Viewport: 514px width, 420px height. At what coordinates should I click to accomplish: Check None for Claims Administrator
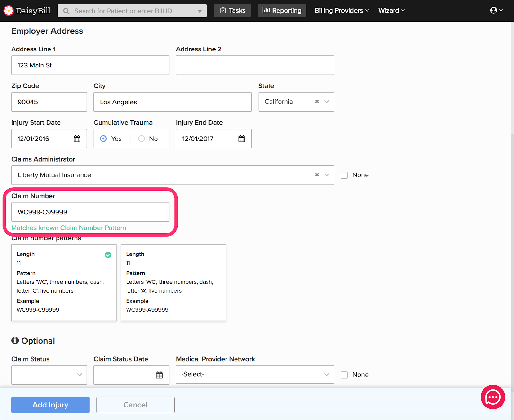click(344, 175)
